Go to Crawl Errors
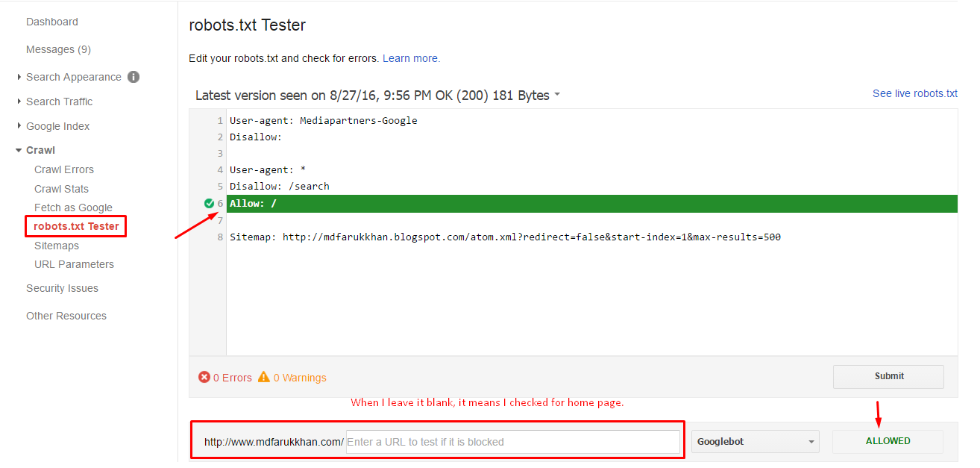 coord(64,169)
